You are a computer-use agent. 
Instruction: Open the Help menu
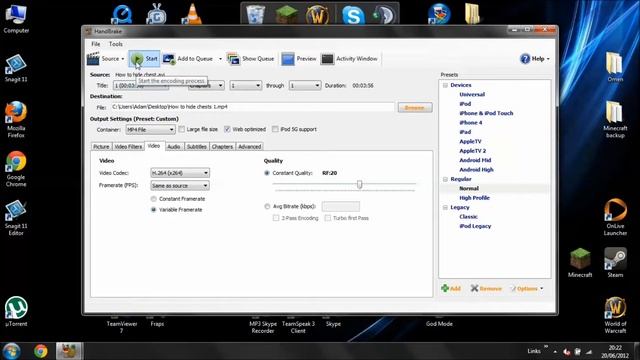pos(535,59)
